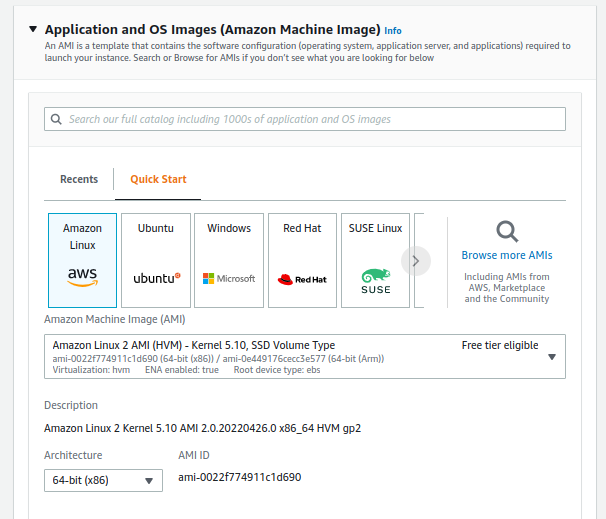
Task: Select the Red Hat AMI card
Action: point(302,260)
